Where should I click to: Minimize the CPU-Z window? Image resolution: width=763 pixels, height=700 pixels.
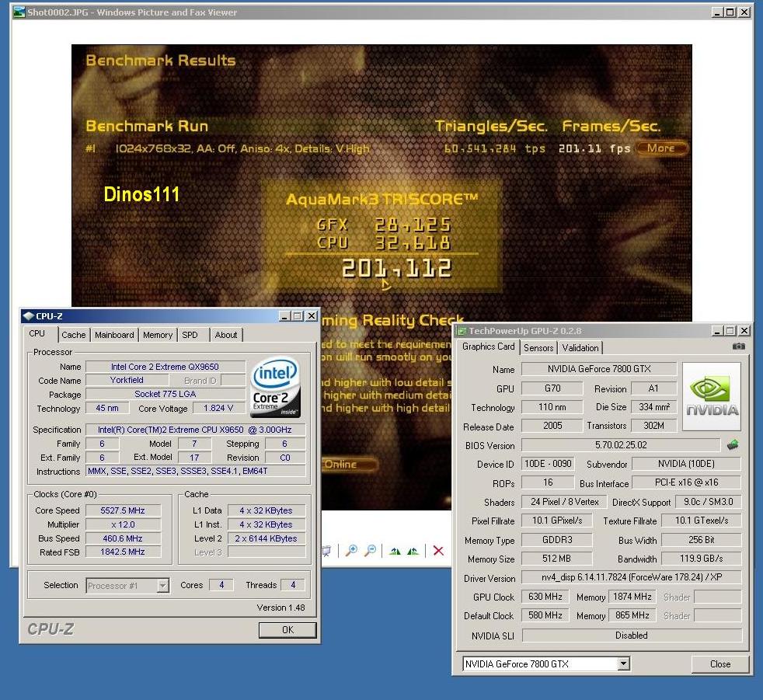point(285,316)
